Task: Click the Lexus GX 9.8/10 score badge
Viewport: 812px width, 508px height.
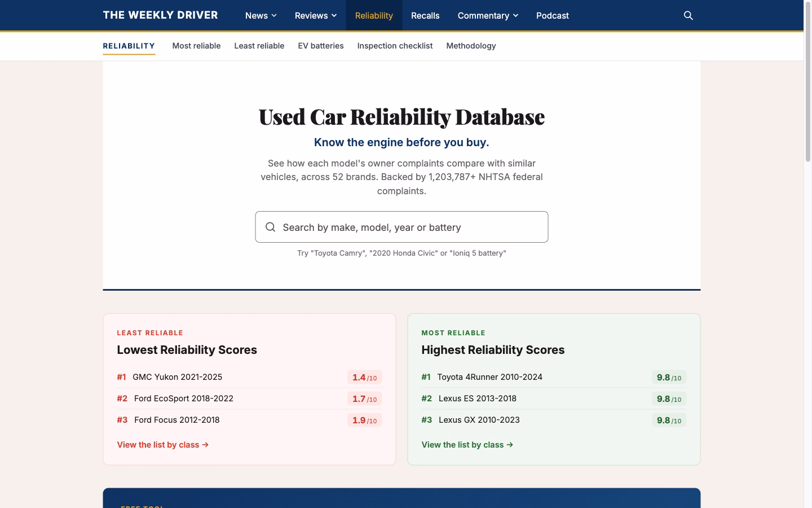Action: click(x=669, y=421)
